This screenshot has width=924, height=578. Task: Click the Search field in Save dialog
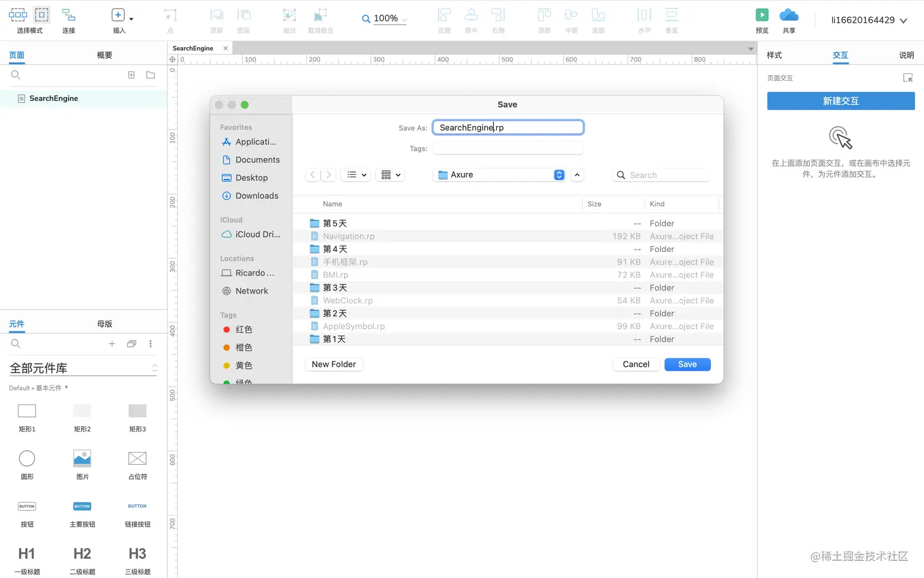(x=661, y=175)
